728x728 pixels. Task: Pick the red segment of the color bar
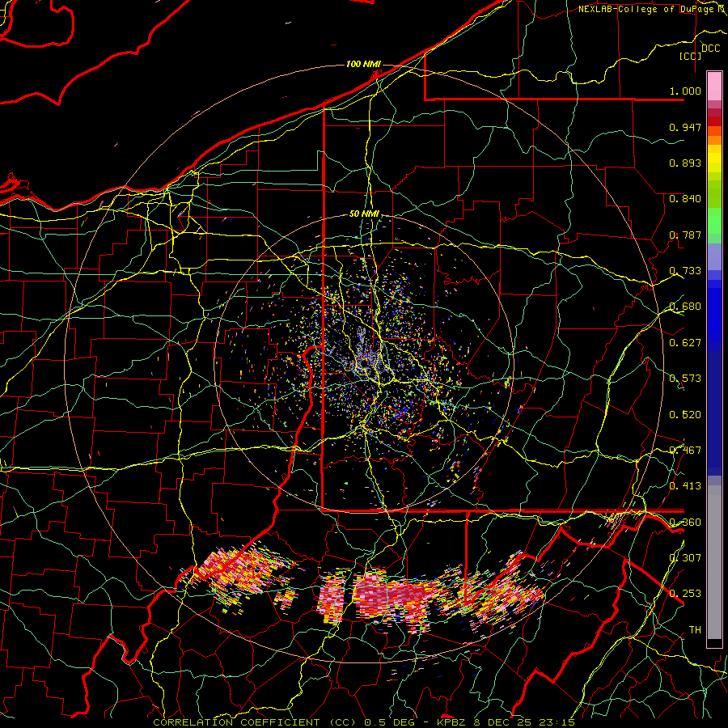click(714, 121)
